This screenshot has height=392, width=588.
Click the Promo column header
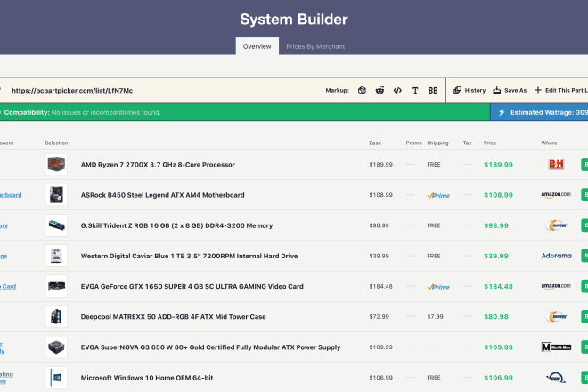point(414,143)
